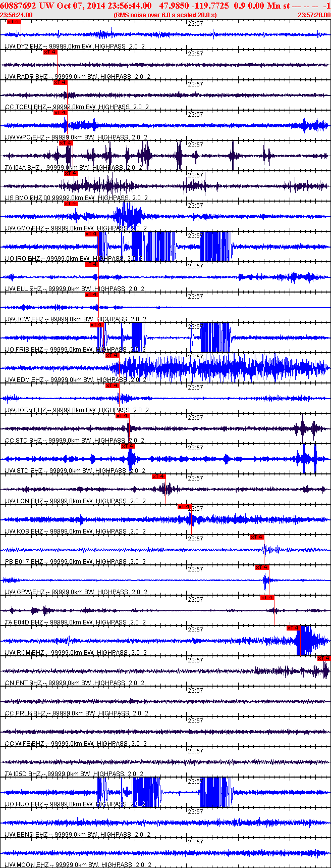Image resolution: width=331 pixels, height=868 pixels.
Task: Click the red pick flag on UW.LON trace
Action: pyautogui.click(x=159, y=476)
